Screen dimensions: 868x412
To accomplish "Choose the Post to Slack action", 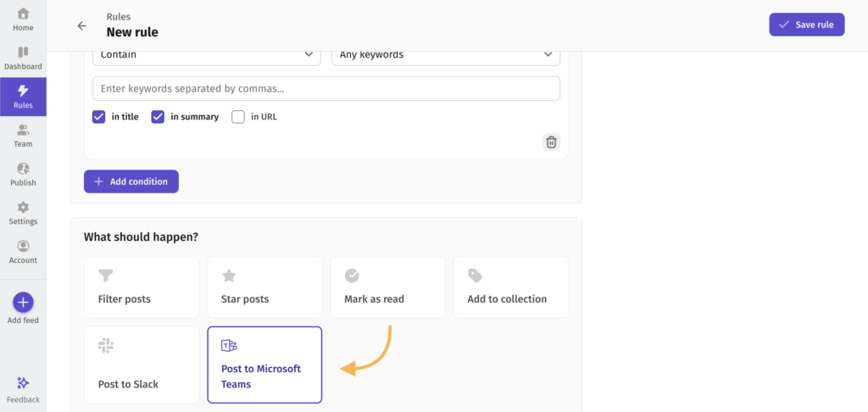I will coord(142,365).
